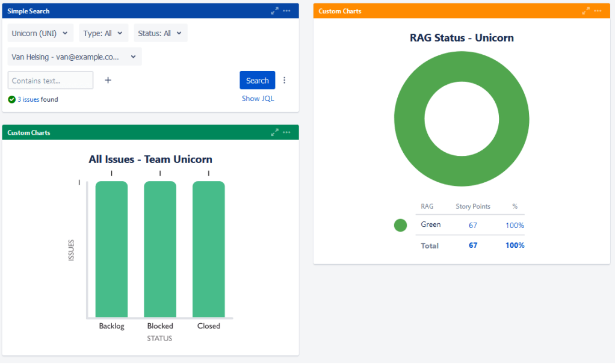The height and width of the screenshot is (364, 615).
Task: Expand the Type: All dropdown
Action: pos(103,34)
